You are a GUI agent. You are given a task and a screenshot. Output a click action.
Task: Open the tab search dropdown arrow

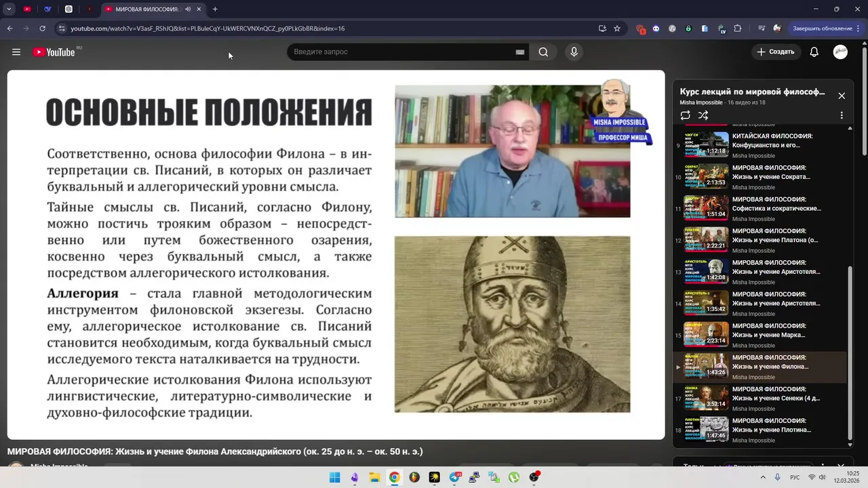9,9
